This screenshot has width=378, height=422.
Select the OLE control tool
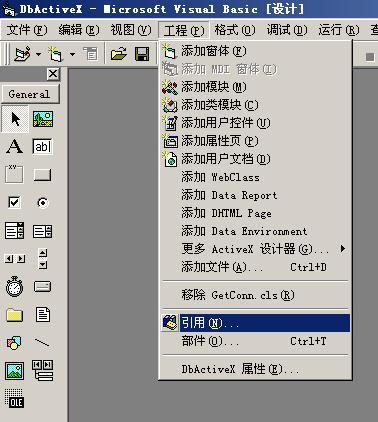click(14, 398)
